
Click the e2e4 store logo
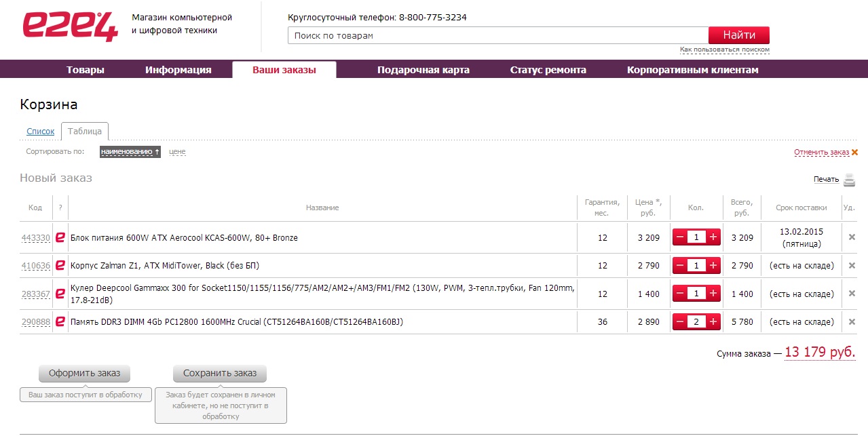click(70, 28)
